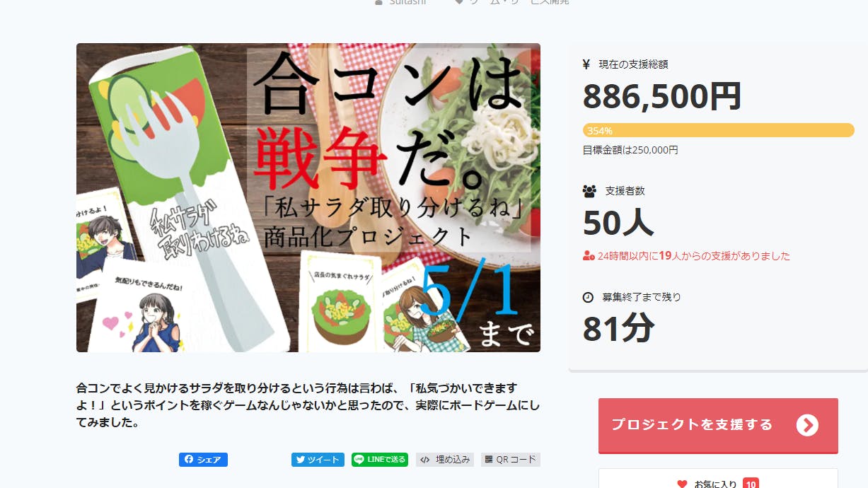Click the プロジェクトを支援する button
The image size is (868, 488).
point(718,425)
